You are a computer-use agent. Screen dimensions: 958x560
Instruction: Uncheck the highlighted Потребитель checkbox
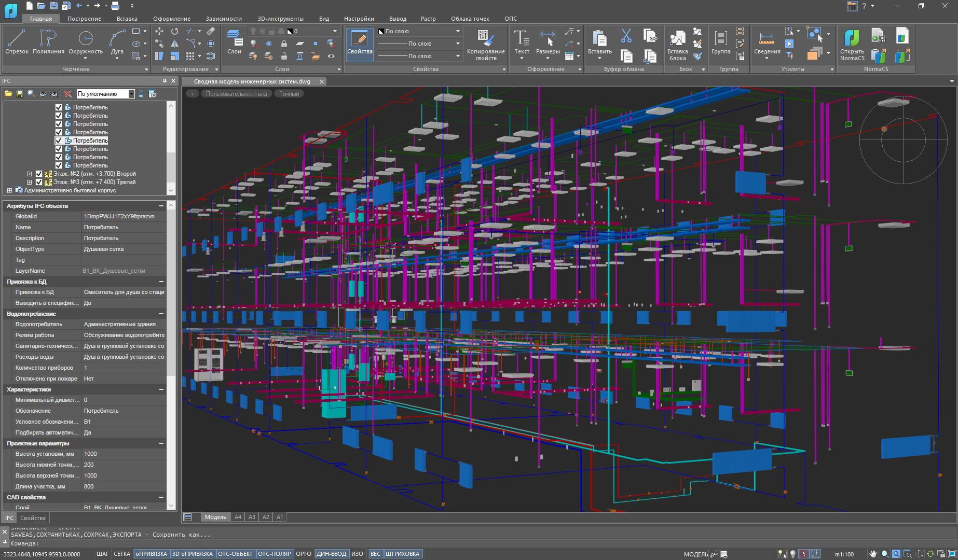pos(59,141)
